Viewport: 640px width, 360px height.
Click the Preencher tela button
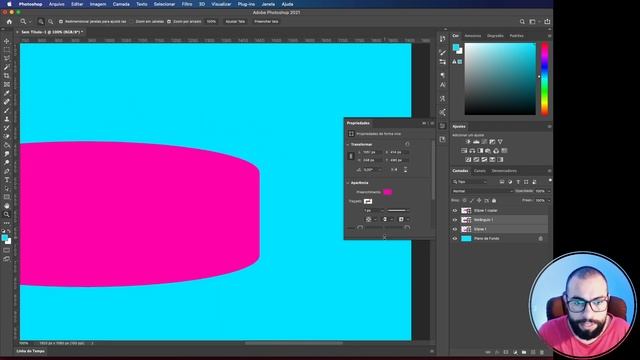(x=266, y=22)
